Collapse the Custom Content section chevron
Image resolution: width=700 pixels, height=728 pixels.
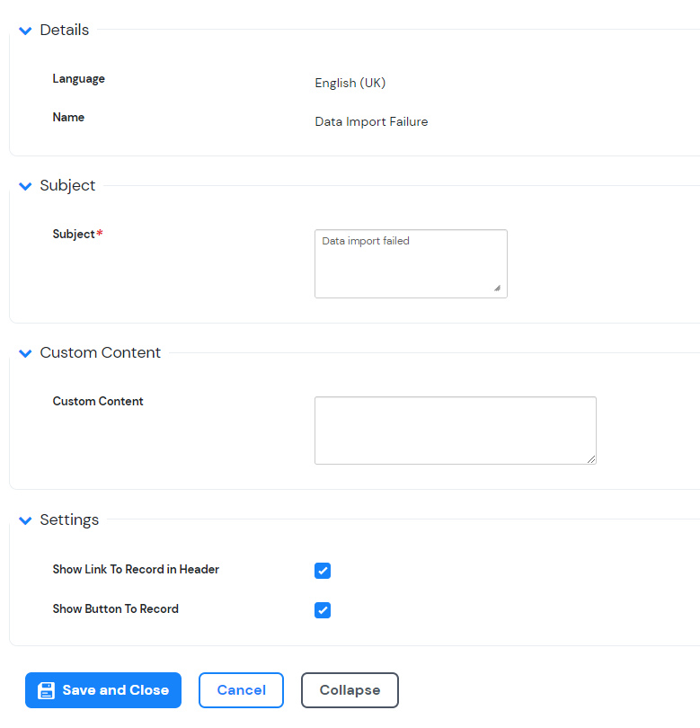pos(25,354)
